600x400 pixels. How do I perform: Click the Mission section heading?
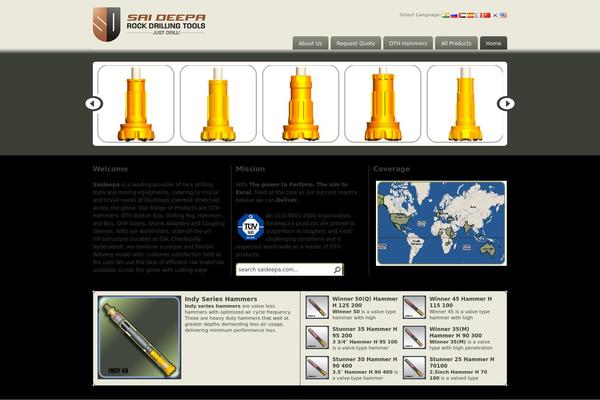250,169
